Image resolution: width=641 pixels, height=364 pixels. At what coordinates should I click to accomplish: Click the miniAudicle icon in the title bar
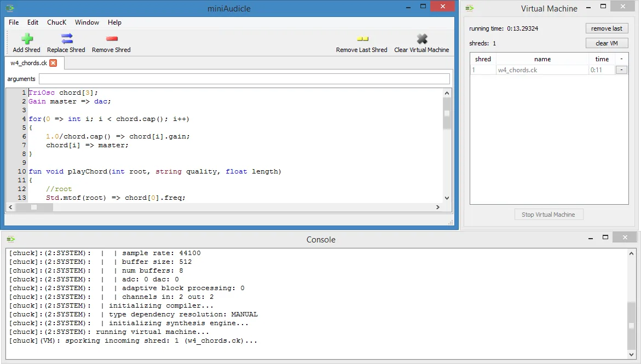coord(10,8)
